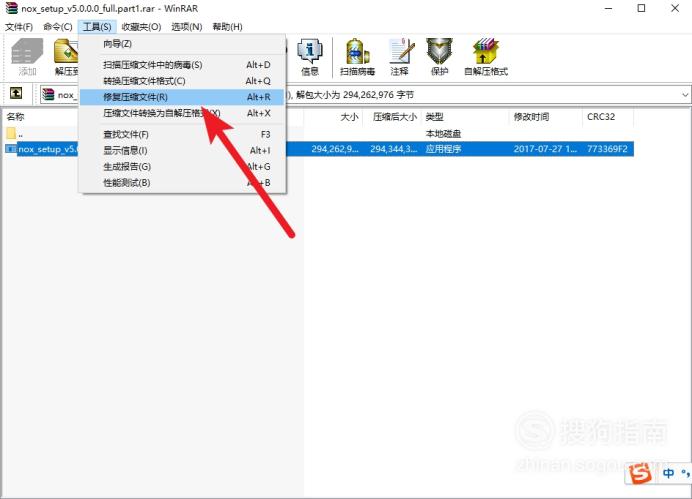Expand the address bar path dropdown
Viewport: 692px width, 499px height.
coord(684,95)
